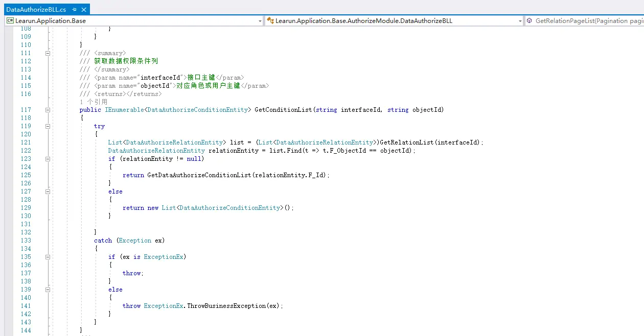Collapse the if block at line 123
The image size is (644, 336).
(x=48, y=159)
